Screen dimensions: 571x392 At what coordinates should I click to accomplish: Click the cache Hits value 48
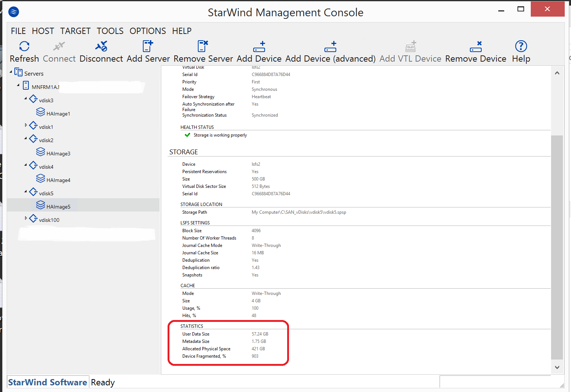point(254,316)
